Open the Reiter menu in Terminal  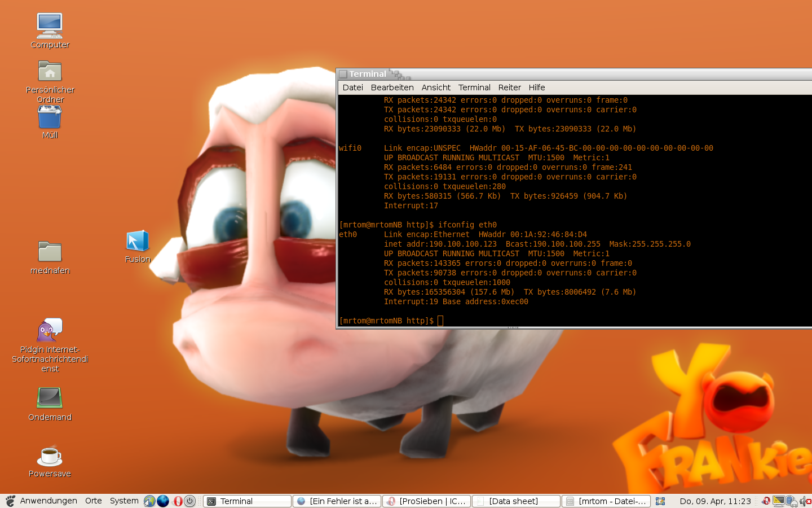click(509, 87)
